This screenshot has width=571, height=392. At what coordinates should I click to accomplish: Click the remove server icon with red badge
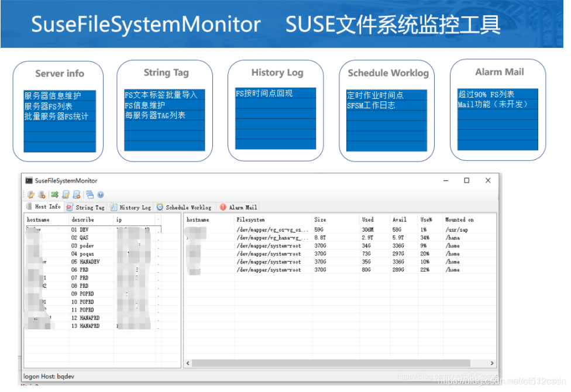[x=42, y=195]
